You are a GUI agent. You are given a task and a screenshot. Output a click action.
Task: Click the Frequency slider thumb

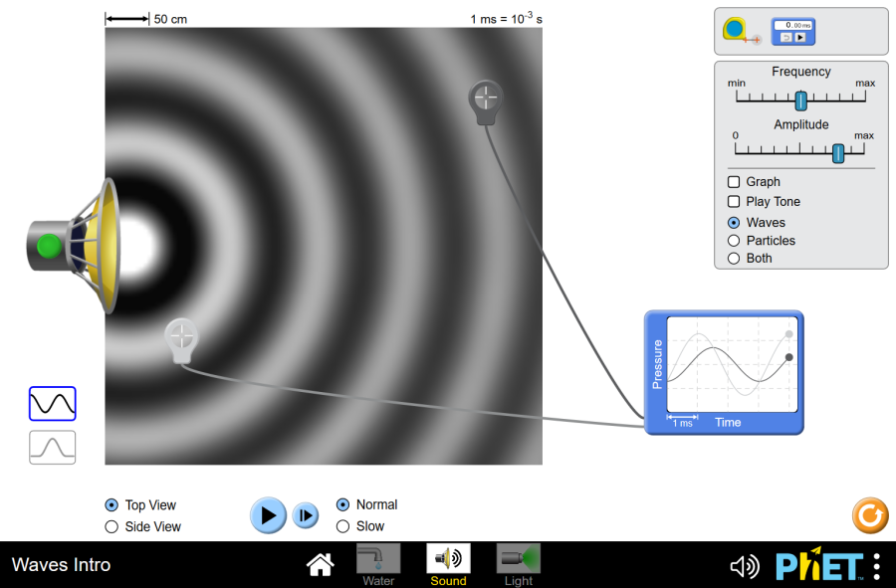800,99
